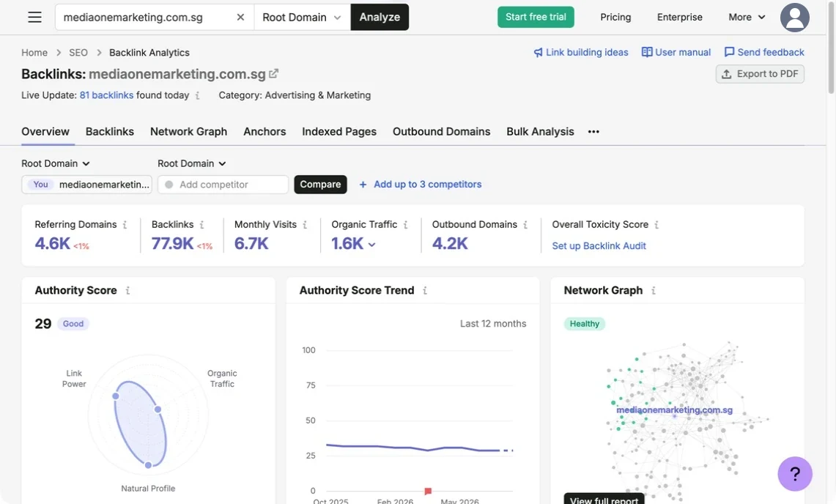
Task: Click the Organic Traffic radar point
Action: click(x=158, y=409)
